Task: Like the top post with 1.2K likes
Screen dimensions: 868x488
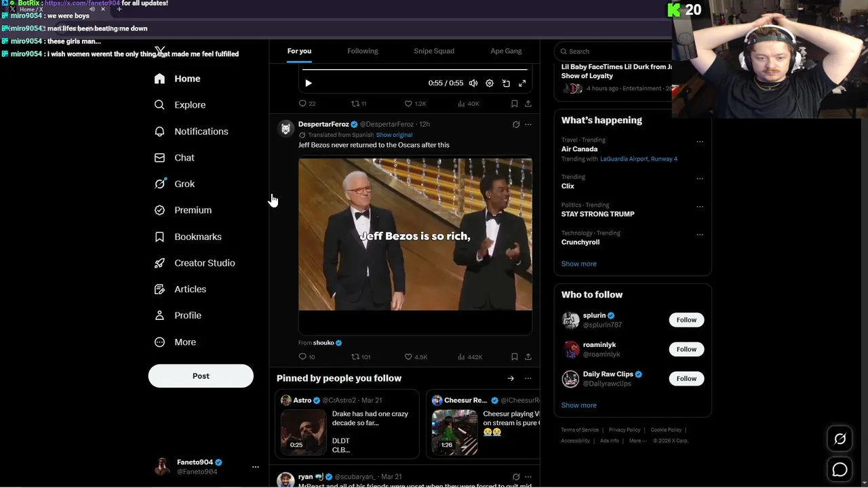Action: pos(415,104)
